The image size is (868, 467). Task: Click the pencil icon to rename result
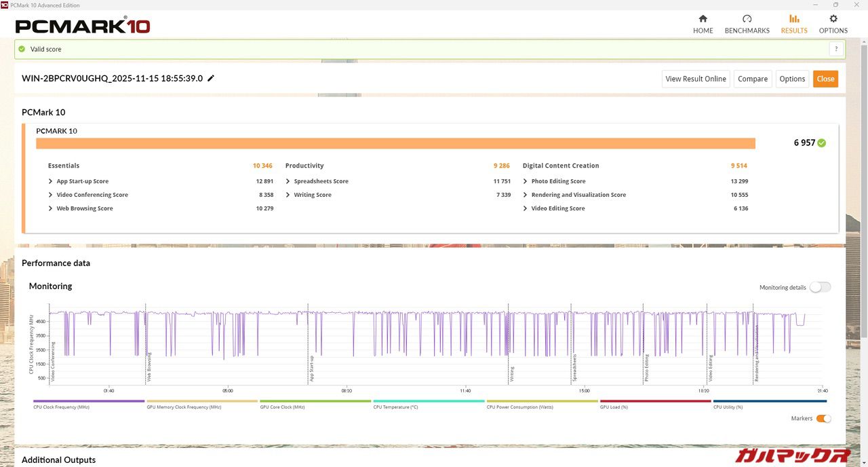click(211, 78)
